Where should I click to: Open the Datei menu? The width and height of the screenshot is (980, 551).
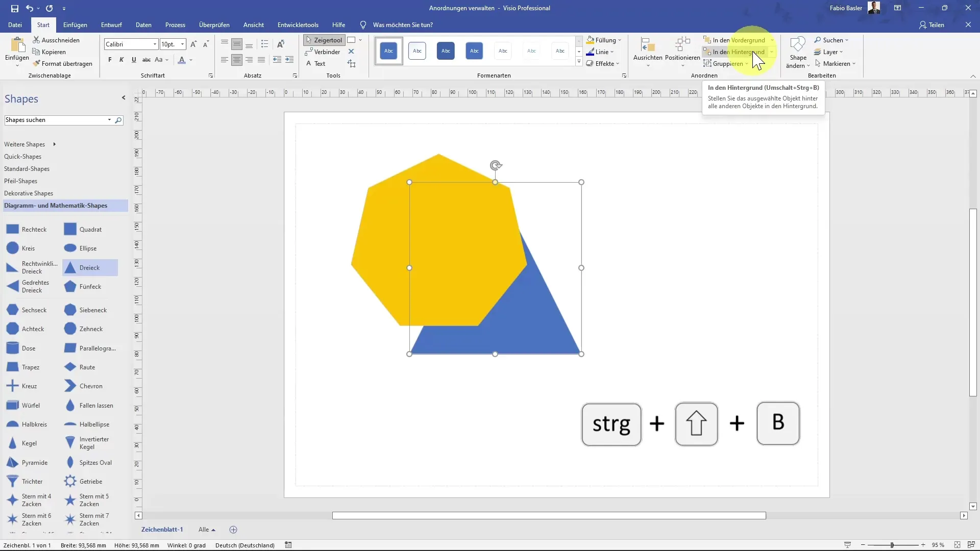(15, 24)
